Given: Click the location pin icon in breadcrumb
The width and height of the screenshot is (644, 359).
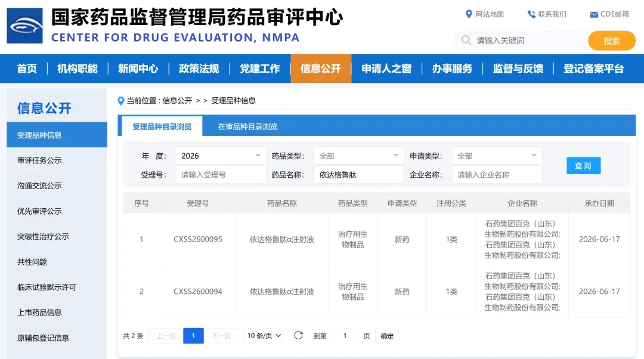Looking at the screenshot, I should [x=120, y=101].
